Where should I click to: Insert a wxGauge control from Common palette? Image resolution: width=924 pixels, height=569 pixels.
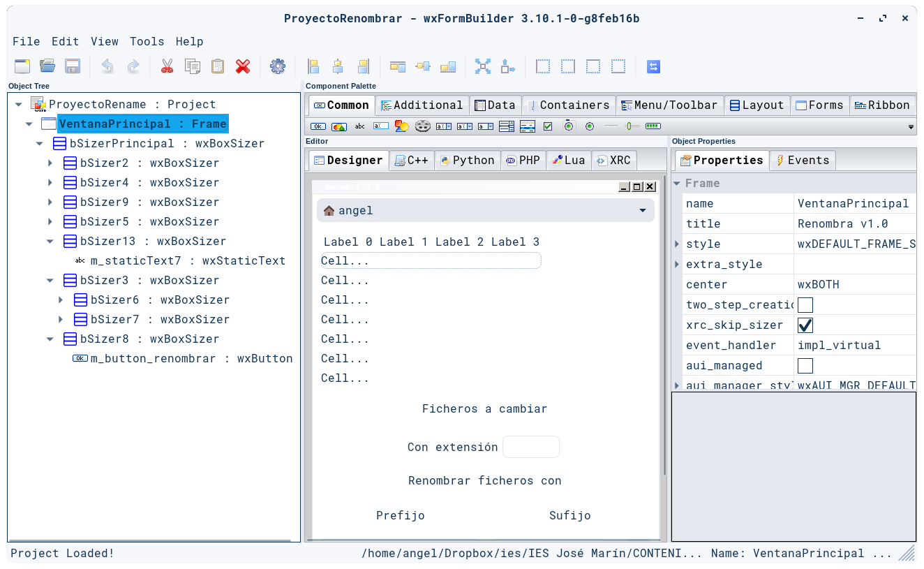[653, 126]
